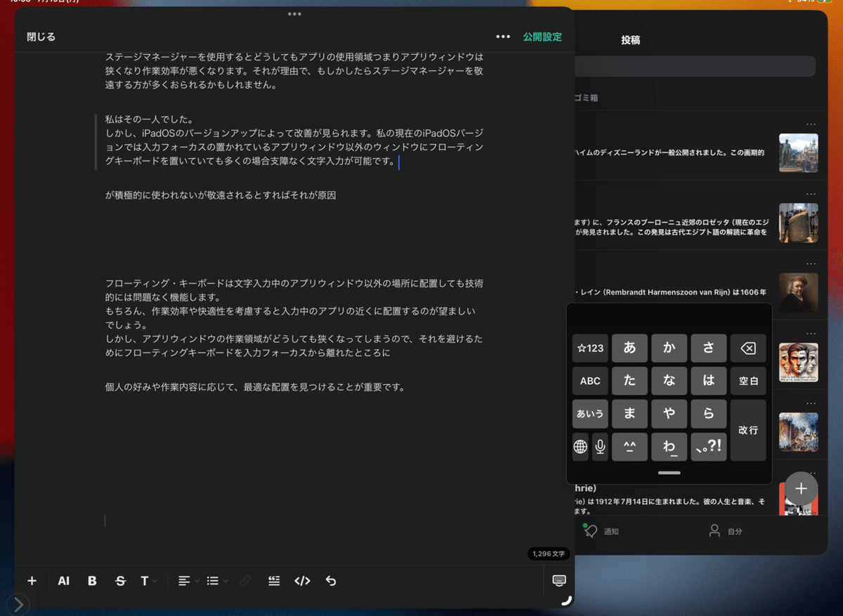The image size is (843, 616).
Task: Tap the わ key on floating keyboard
Action: [669, 447]
